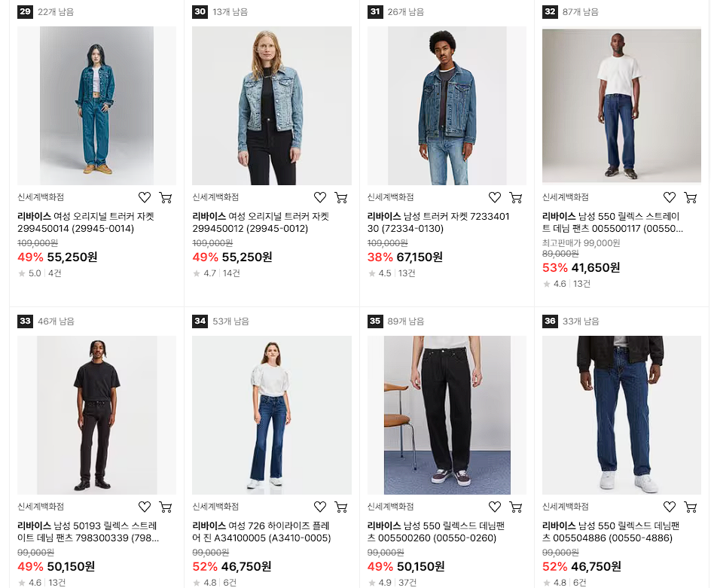The image size is (711, 588).
Task: View item 31 denim jacket photo
Action: 447,105
